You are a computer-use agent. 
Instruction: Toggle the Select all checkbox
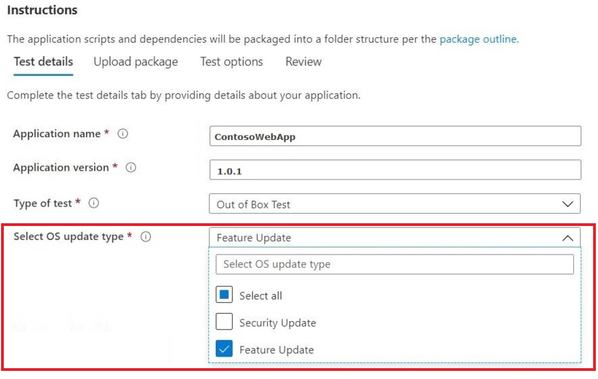tap(224, 295)
